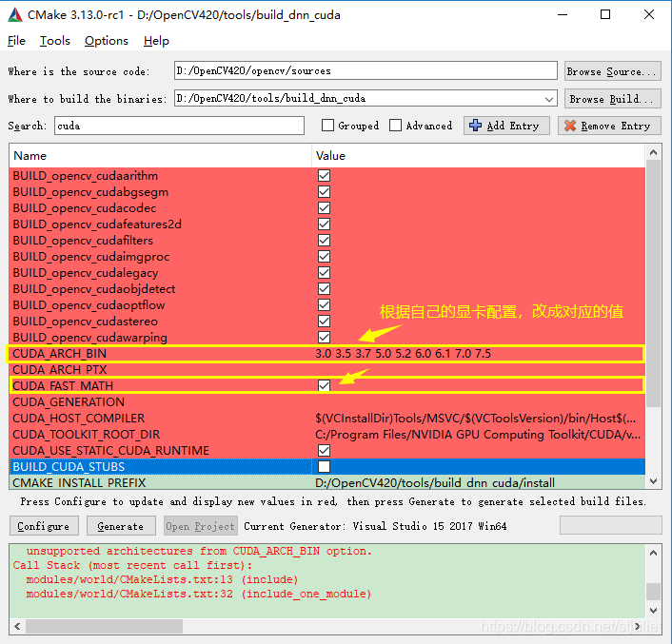
Task: Click the Name column header
Action: (160, 156)
